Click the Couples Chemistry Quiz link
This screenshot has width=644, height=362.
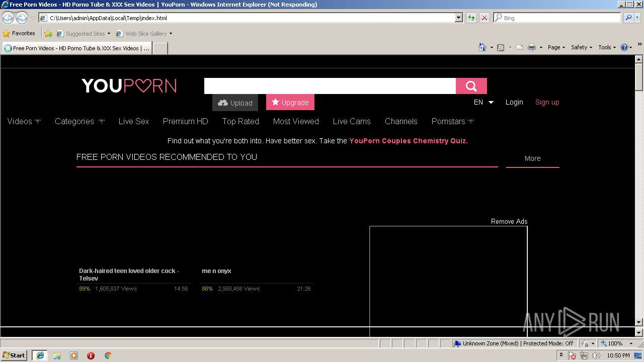pyautogui.click(x=409, y=141)
